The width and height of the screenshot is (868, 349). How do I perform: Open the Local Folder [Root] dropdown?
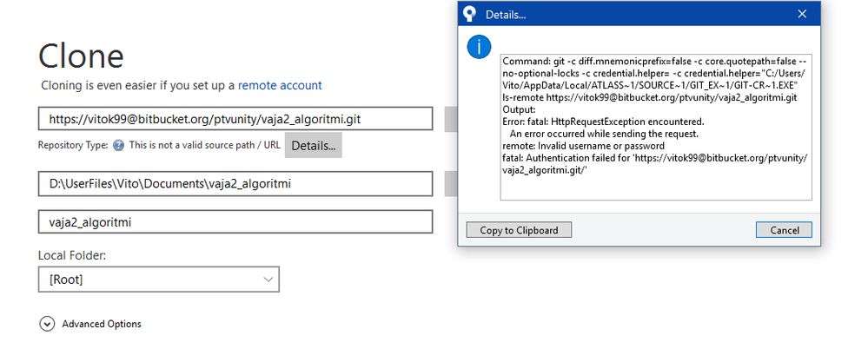pos(159,280)
